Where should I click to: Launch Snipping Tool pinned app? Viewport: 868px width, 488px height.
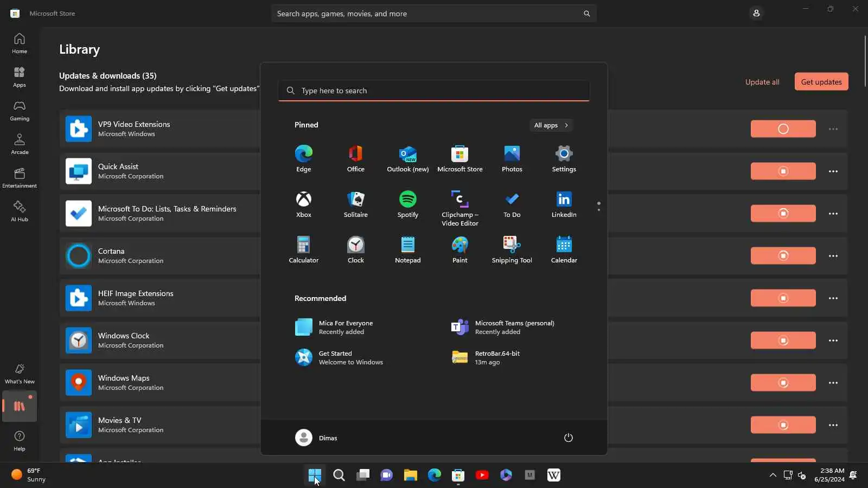[x=512, y=250]
